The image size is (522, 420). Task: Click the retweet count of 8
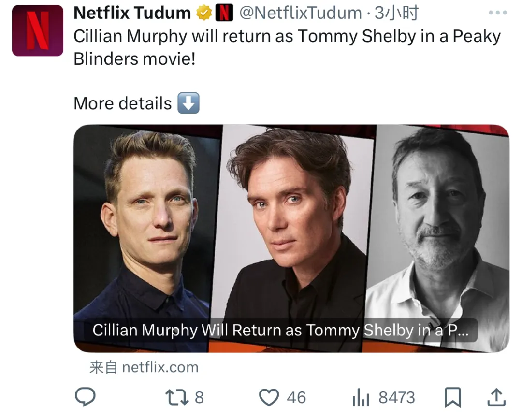point(199,397)
